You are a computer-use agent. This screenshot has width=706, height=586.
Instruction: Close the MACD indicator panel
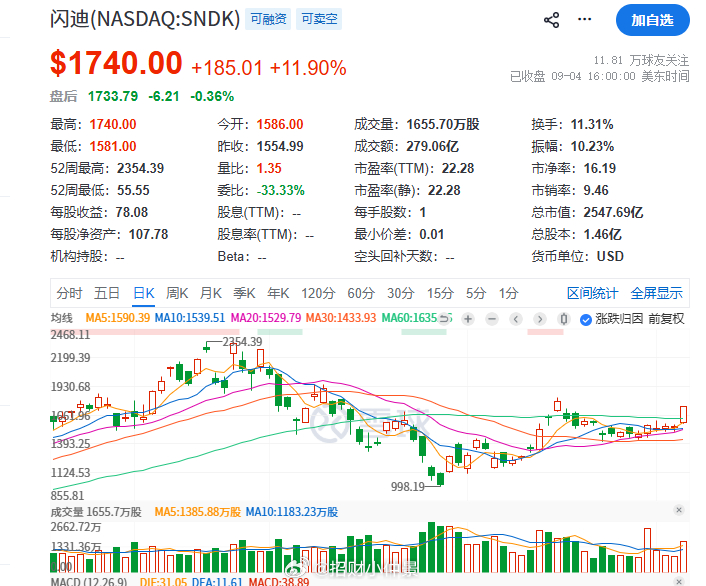[679, 581]
